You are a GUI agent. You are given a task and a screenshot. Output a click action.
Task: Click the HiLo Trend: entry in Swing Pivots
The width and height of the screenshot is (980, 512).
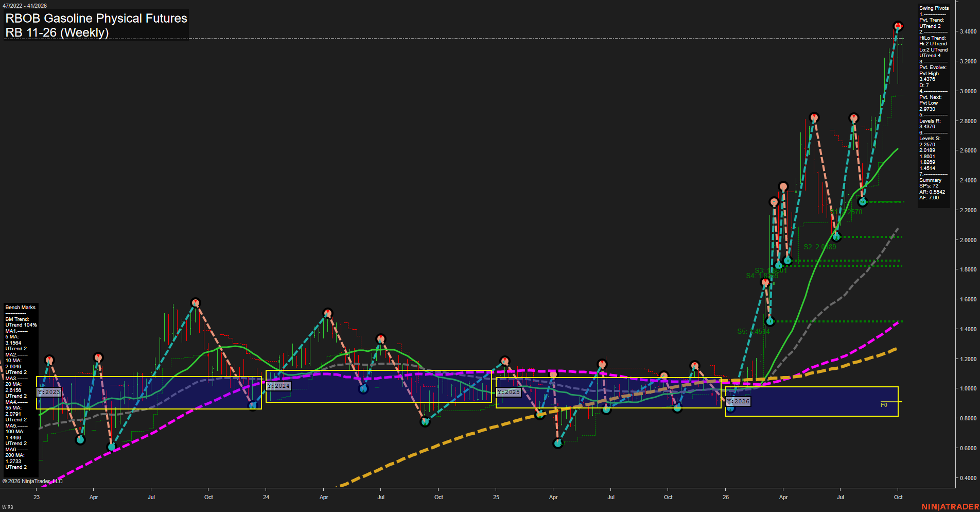click(933, 38)
